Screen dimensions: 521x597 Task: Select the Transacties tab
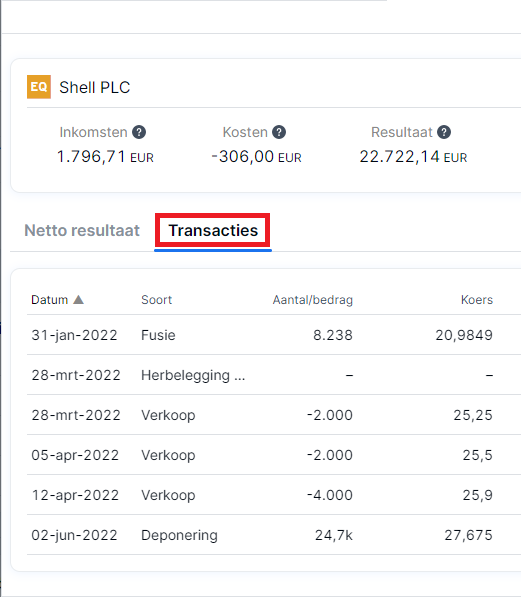pyautogui.click(x=213, y=230)
